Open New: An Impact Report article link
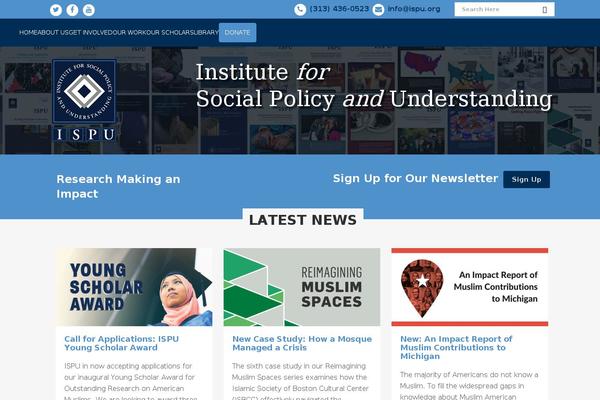This screenshot has width=600, height=400. (456, 348)
